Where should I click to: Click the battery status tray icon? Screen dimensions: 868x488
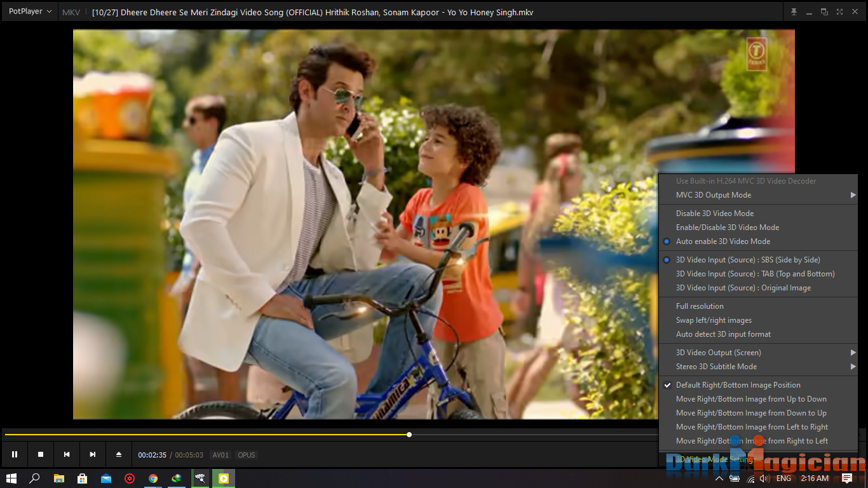735,478
